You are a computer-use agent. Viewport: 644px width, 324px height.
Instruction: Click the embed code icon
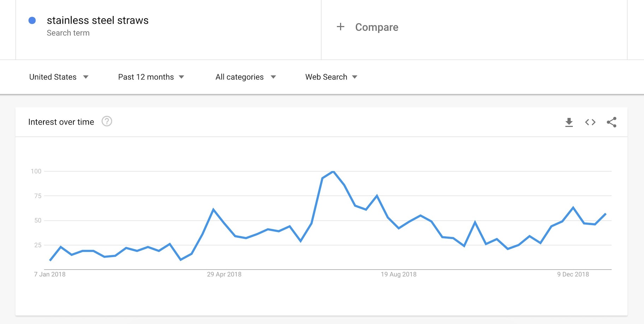point(590,122)
